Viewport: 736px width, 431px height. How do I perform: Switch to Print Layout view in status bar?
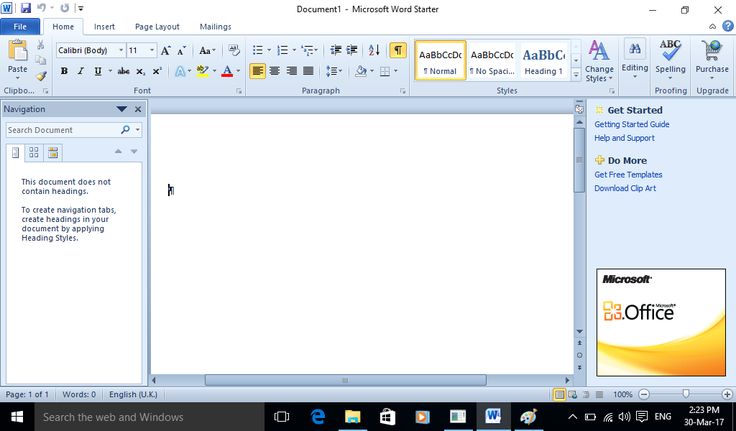(x=559, y=394)
